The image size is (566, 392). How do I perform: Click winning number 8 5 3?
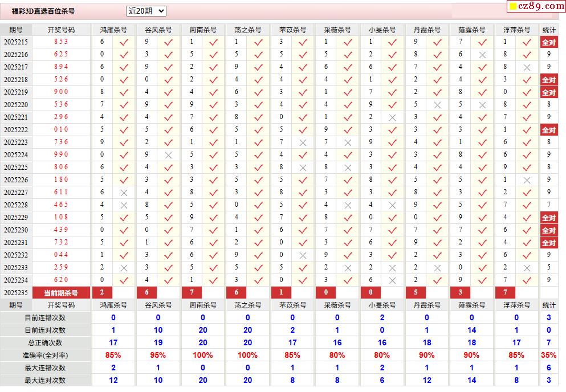tap(61, 42)
